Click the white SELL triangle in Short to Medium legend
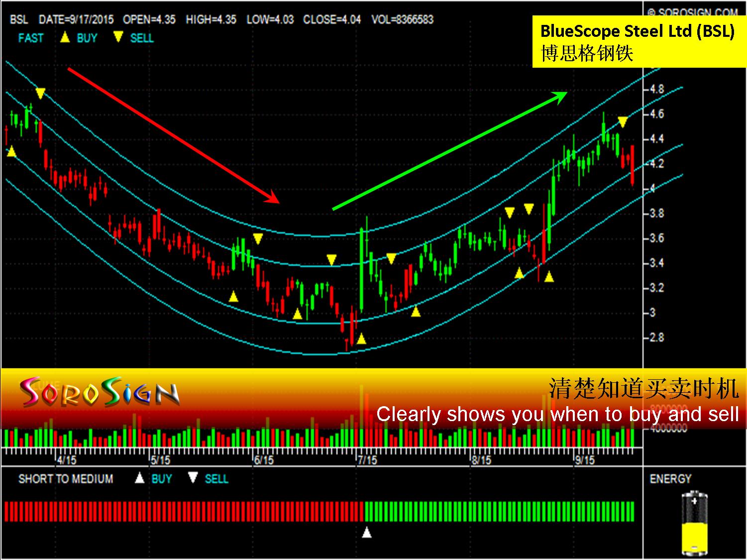This screenshot has height=560, width=747. 193,478
